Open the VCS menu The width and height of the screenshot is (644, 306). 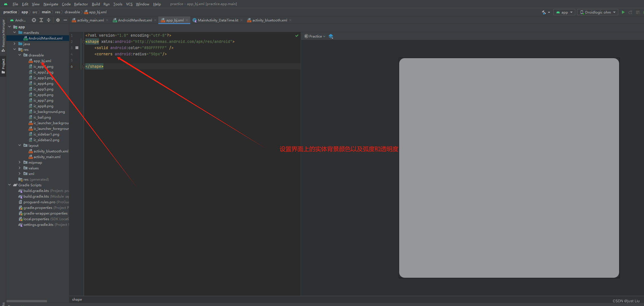coord(129,4)
